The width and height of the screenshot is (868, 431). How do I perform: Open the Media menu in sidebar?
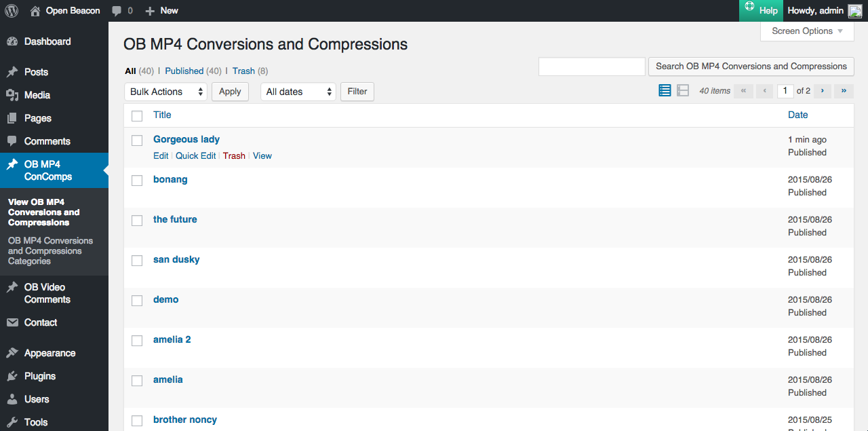pos(37,95)
